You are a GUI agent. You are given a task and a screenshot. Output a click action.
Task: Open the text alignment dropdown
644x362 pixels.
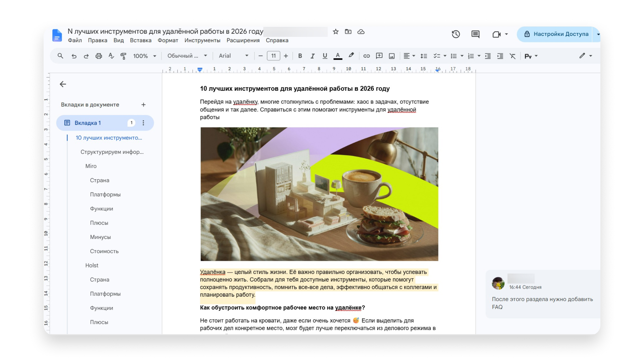[x=409, y=56]
